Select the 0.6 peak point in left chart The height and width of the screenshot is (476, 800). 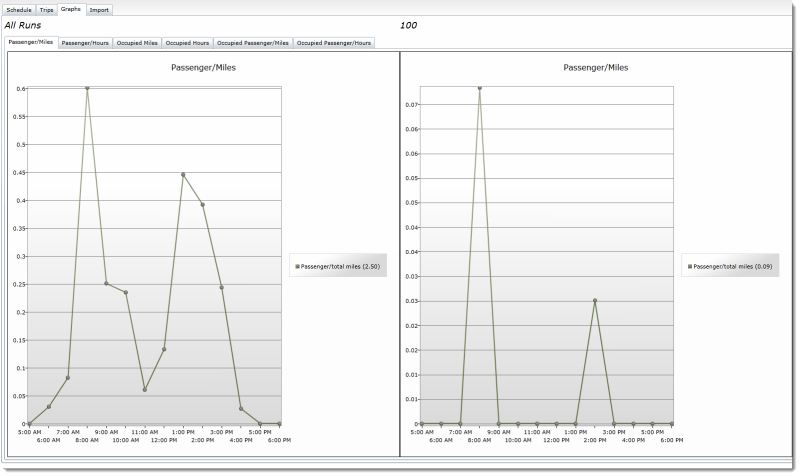click(87, 88)
